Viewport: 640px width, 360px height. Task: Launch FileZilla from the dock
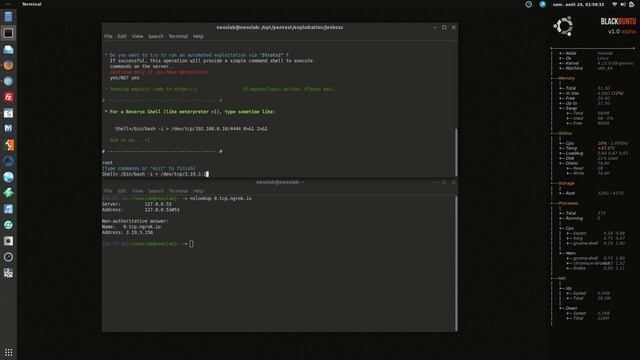click(x=8, y=97)
